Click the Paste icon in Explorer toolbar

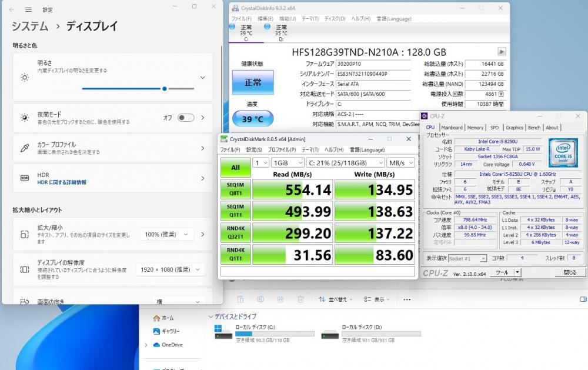[240, 299]
